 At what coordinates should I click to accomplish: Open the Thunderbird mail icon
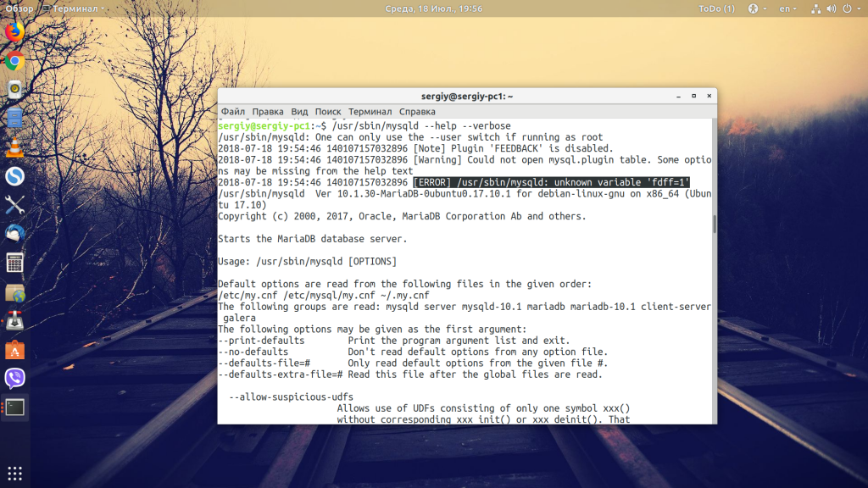coord(14,234)
